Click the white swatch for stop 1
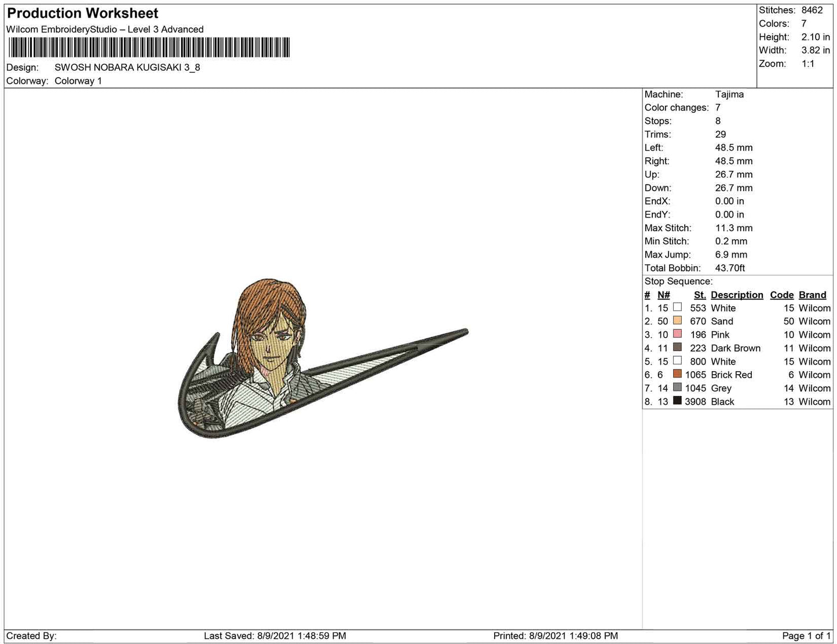Viewport: 837px width, 644px height. 677,308
